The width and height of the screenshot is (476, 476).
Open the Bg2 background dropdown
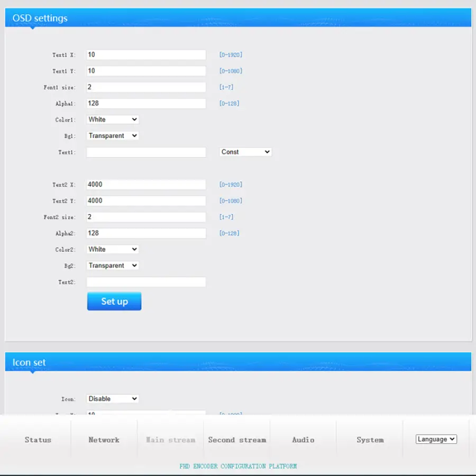pyautogui.click(x=113, y=266)
